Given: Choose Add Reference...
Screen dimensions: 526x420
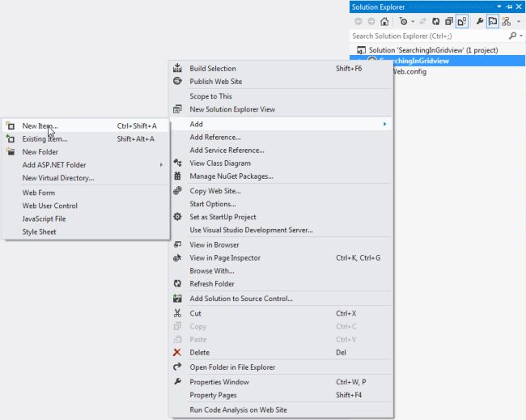Looking at the screenshot, I should pyautogui.click(x=281, y=138).
